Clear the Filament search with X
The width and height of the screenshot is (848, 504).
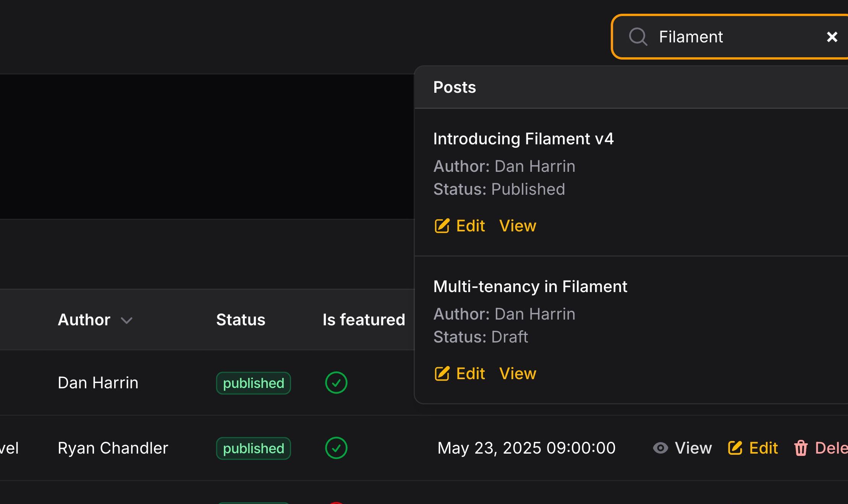click(x=832, y=37)
